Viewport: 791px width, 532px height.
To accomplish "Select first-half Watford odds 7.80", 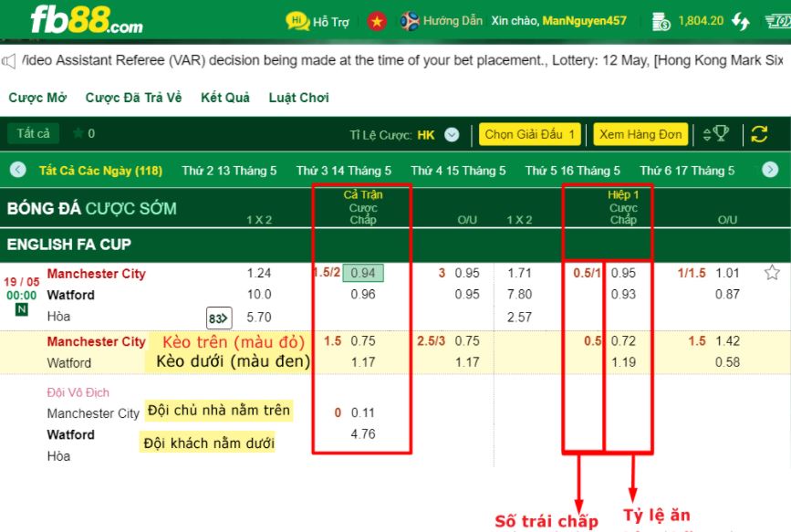I will pyautogui.click(x=520, y=294).
